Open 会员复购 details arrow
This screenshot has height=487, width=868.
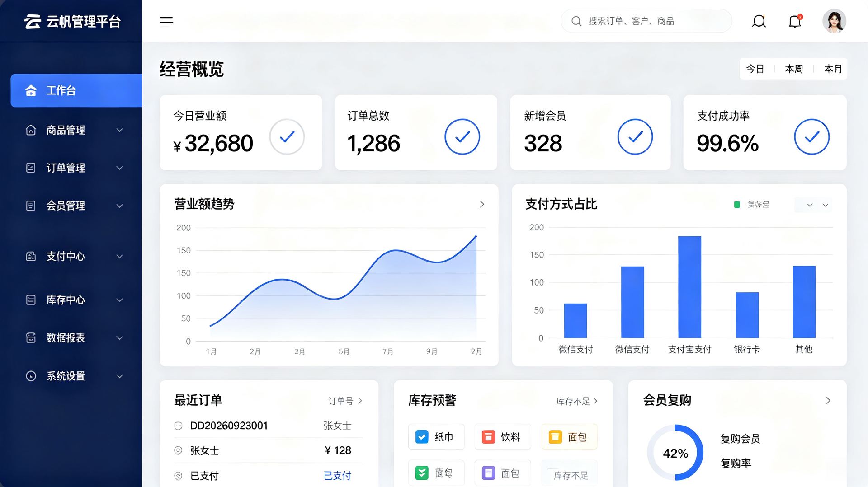click(828, 400)
